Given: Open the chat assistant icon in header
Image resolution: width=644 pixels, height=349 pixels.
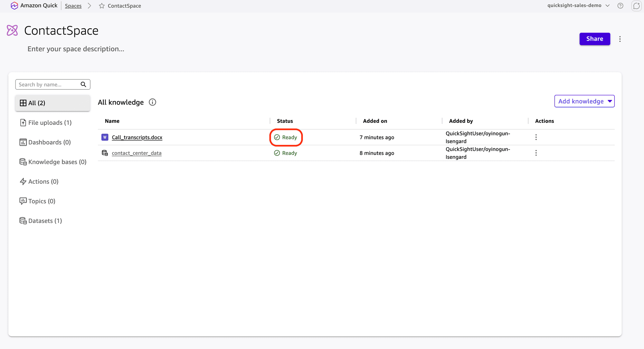Looking at the screenshot, I should click(637, 6).
